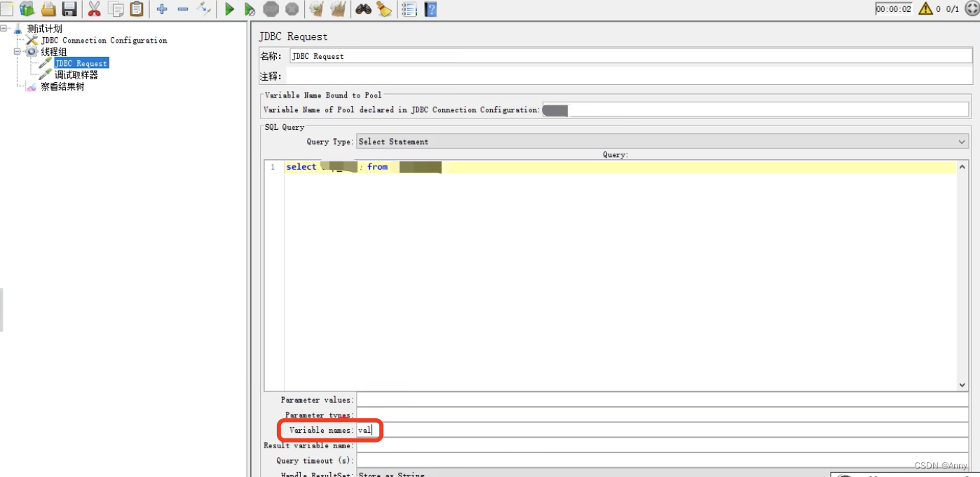Collapse the 测试计划 root tree node
Viewport: 980px width, 477px height.
click(4, 29)
